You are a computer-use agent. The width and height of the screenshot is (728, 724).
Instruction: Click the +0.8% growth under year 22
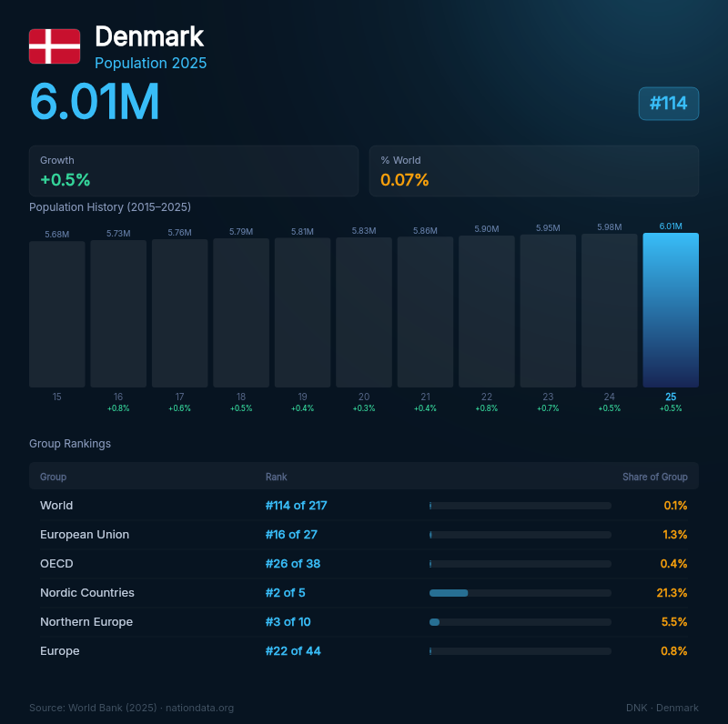click(487, 408)
